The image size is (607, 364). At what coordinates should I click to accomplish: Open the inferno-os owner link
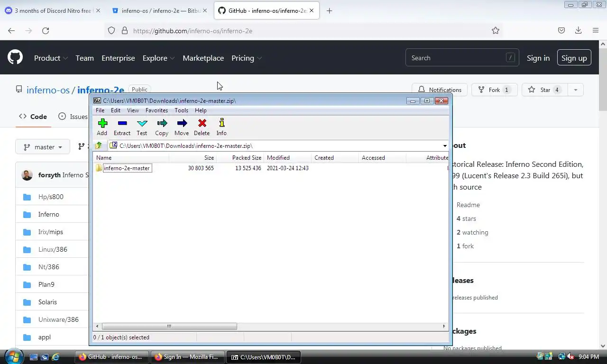tap(48, 90)
